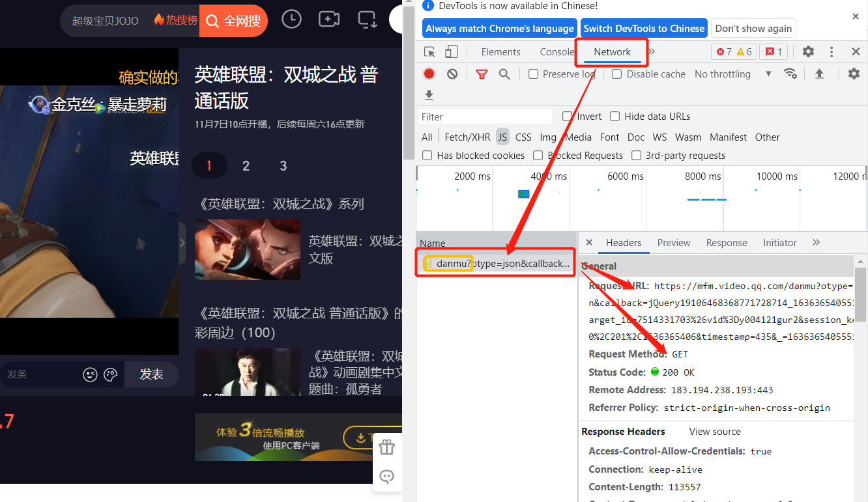This screenshot has height=502, width=868.
Task: Switch to the Elements panel tab
Action: (500, 52)
